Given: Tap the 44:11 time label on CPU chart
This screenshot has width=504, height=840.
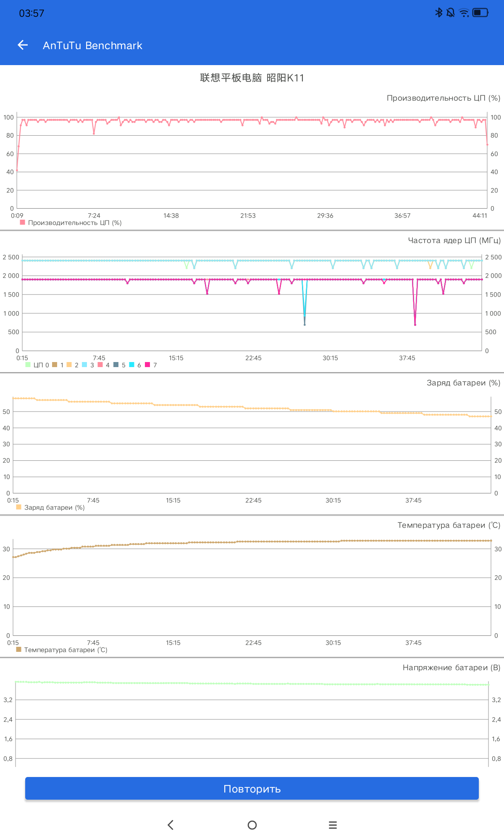Looking at the screenshot, I should pos(480,215).
